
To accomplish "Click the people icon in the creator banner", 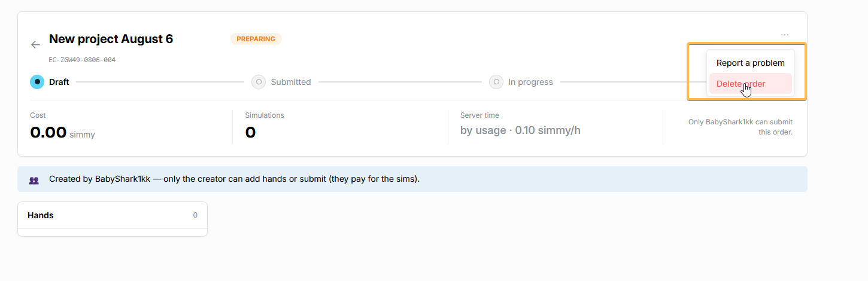I will (x=34, y=179).
